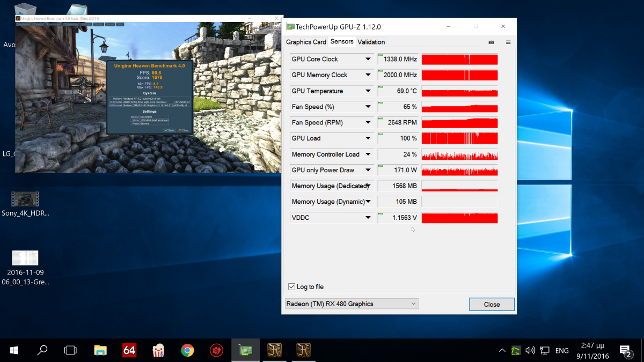Click the 171.0 W power draw value
Image resolution: width=644 pixels, height=362 pixels.
tap(398, 170)
